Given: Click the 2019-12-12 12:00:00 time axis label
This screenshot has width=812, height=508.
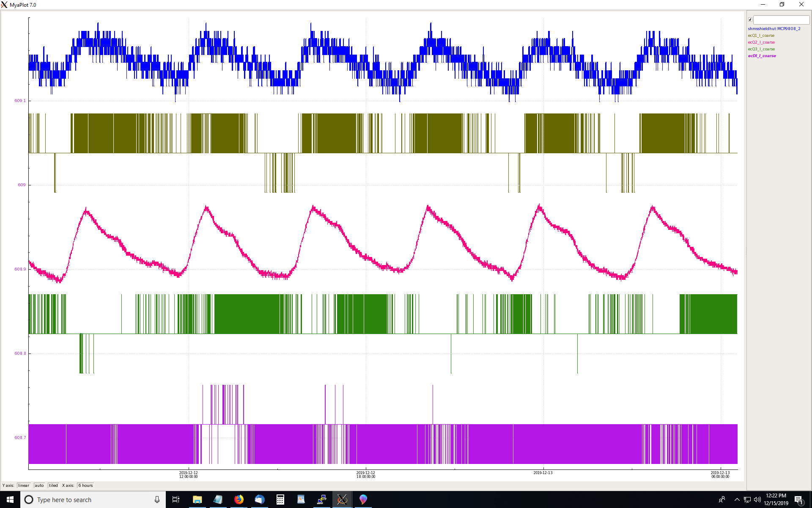Looking at the screenshot, I should 188,475.
